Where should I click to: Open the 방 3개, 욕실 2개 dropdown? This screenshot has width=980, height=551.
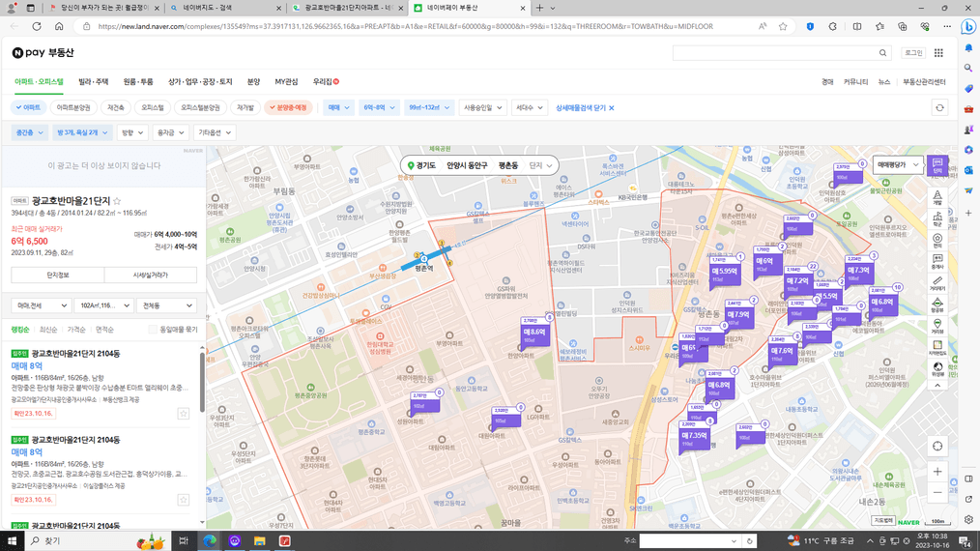coord(82,132)
